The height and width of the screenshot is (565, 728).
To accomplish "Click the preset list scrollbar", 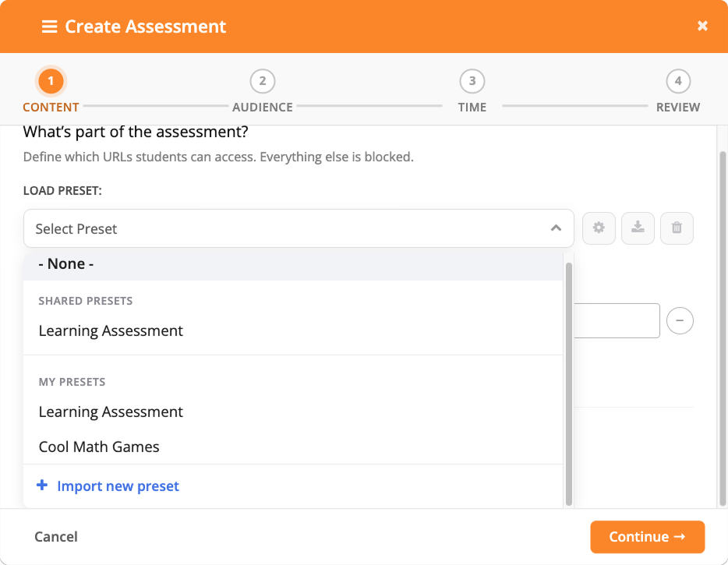I will tap(568, 384).
